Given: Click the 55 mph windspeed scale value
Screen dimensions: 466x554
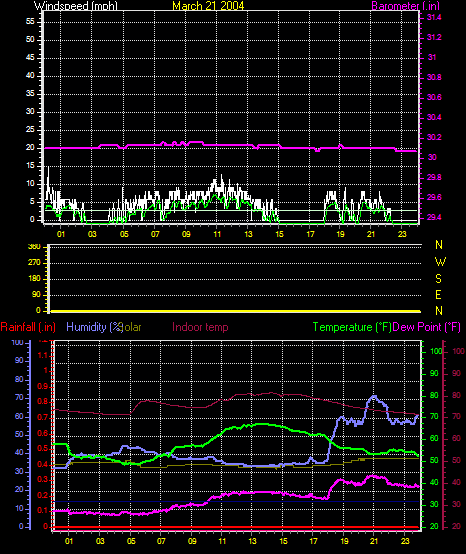Looking at the screenshot, I should pyautogui.click(x=30, y=22).
